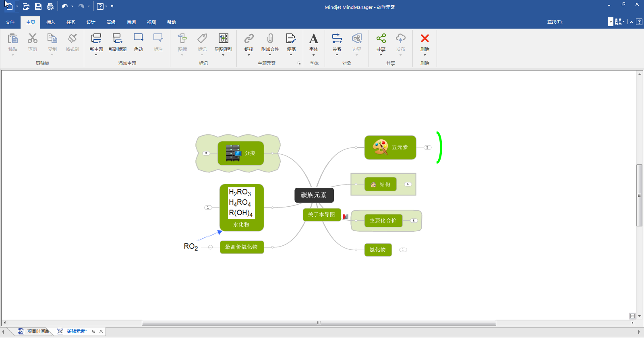The height and width of the screenshot is (338, 644).
Task: Select the 分类 topic node
Action: pos(240,153)
